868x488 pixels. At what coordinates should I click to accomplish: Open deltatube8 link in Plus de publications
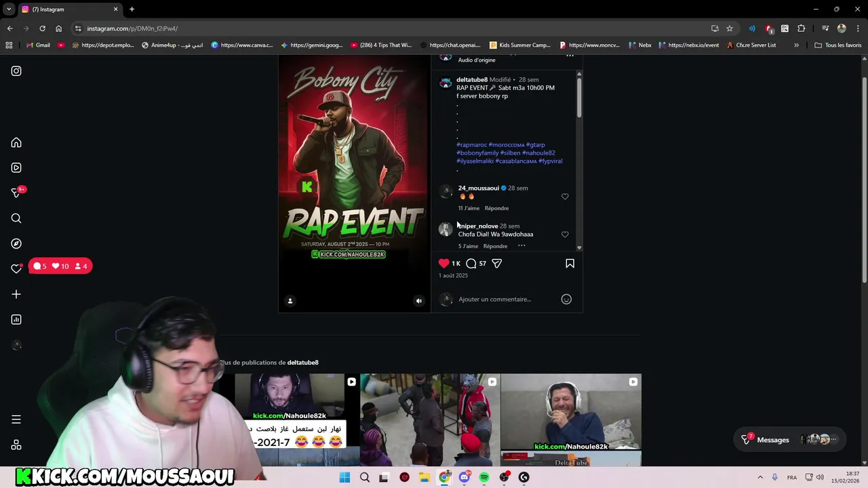pyautogui.click(x=302, y=363)
